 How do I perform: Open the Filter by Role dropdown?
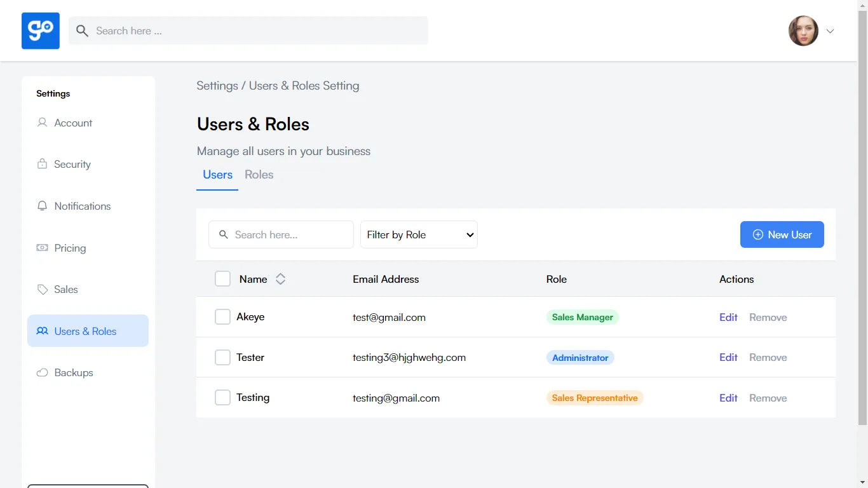pyautogui.click(x=419, y=234)
